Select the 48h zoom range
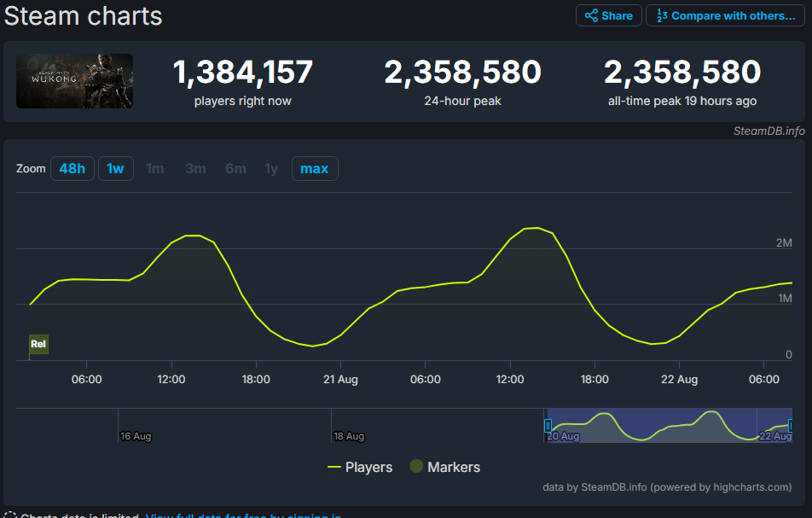Image resolution: width=812 pixels, height=518 pixels. click(x=72, y=168)
